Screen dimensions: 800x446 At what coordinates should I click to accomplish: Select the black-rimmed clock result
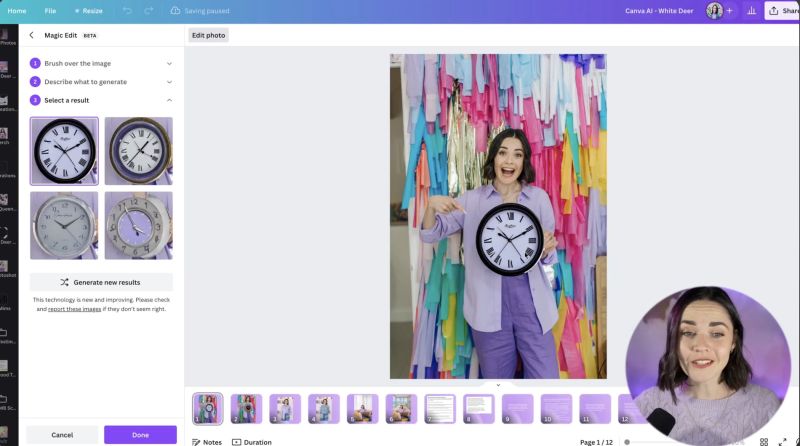click(x=64, y=151)
